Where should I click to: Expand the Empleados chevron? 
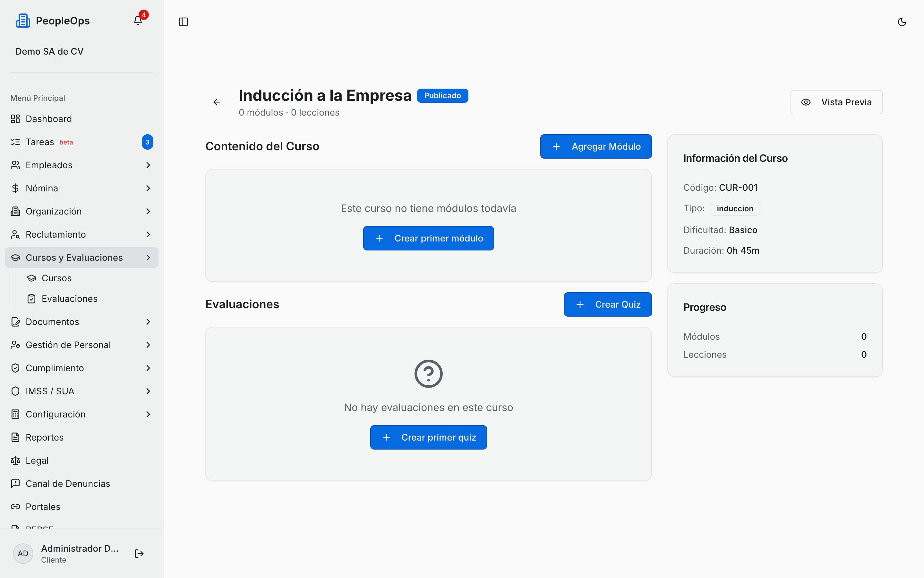point(148,165)
